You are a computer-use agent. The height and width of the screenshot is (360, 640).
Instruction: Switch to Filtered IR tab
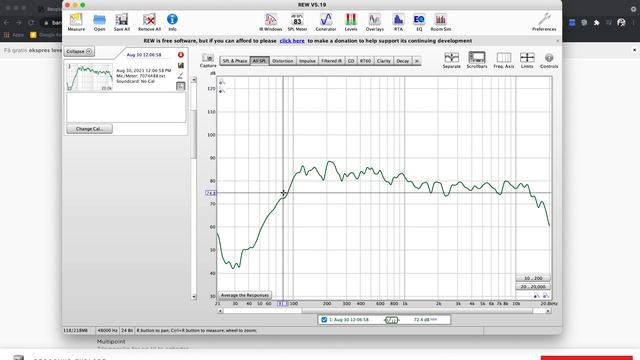coord(331,61)
